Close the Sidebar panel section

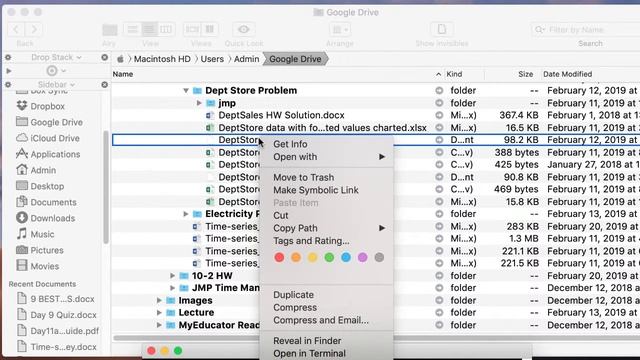(104, 84)
